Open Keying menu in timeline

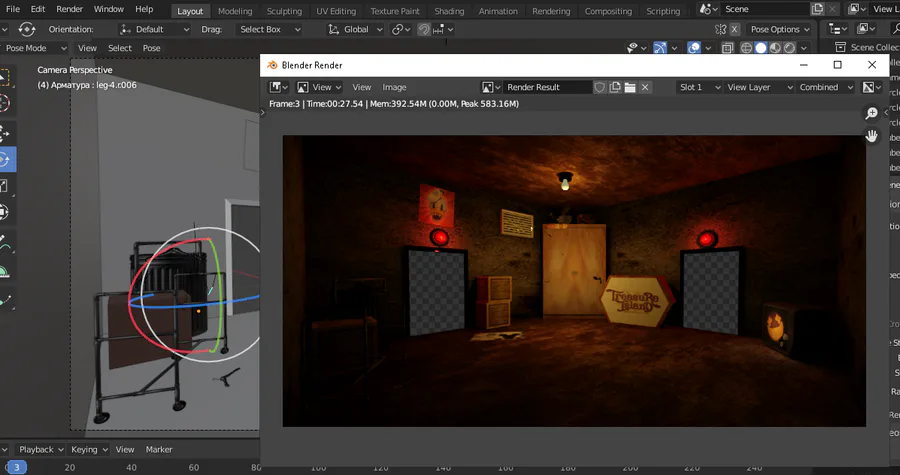89,450
